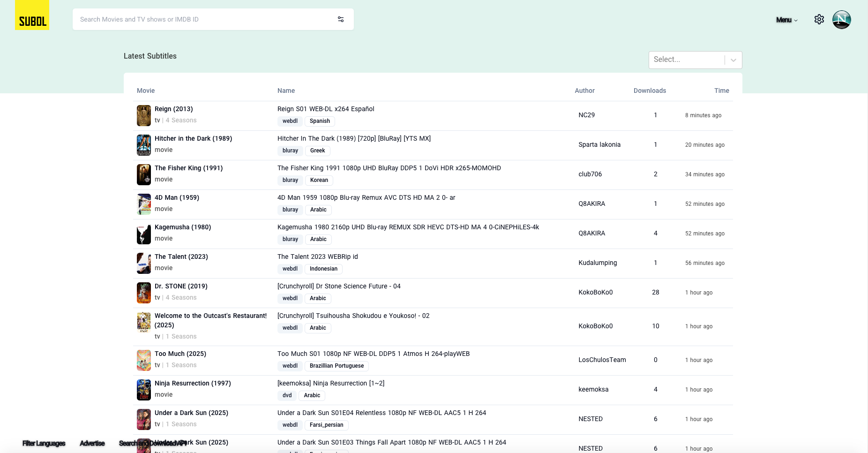Click the Brazillian Portuguese tag
The height and width of the screenshot is (453, 868).
tap(337, 366)
